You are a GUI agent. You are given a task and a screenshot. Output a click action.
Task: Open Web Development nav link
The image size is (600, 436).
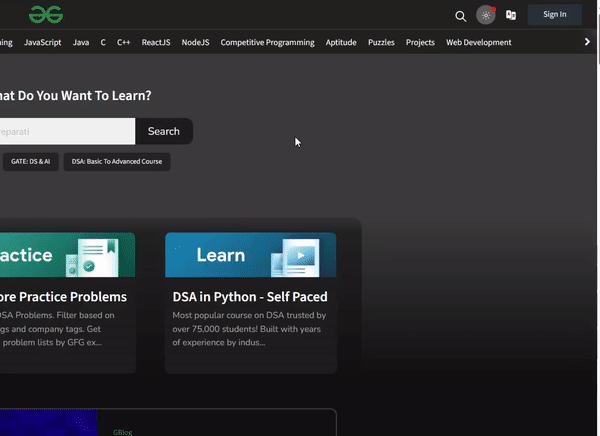(478, 42)
